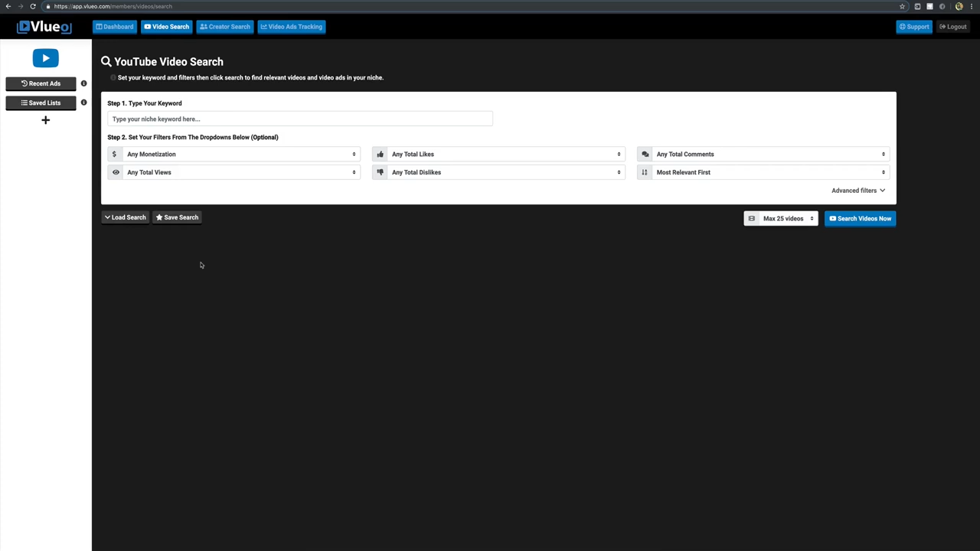Open the Any Total Likes dropdown
980x551 pixels.
[x=506, y=154]
